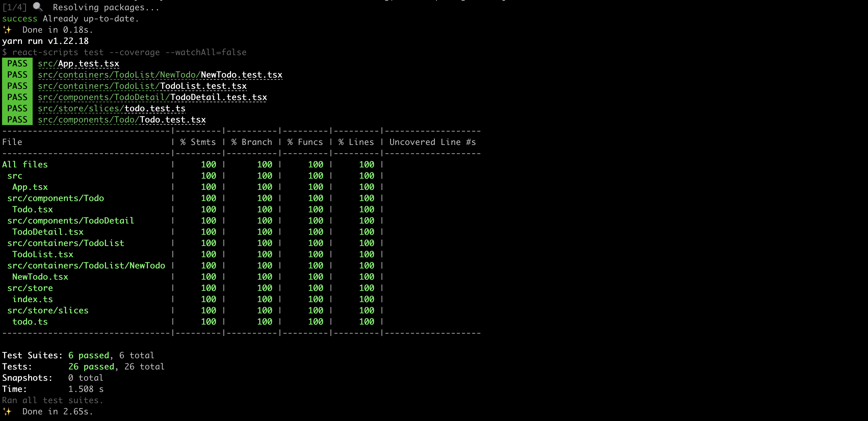The width and height of the screenshot is (868, 421).
Task: Click the PASS badge for todo.test.ts
Action: pyautogui.click(x=17, y=108)
